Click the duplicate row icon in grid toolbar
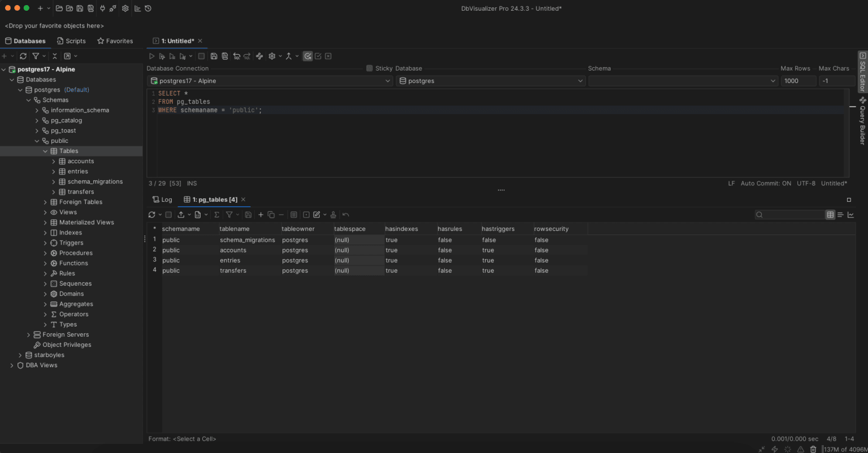 pos(271,215)
